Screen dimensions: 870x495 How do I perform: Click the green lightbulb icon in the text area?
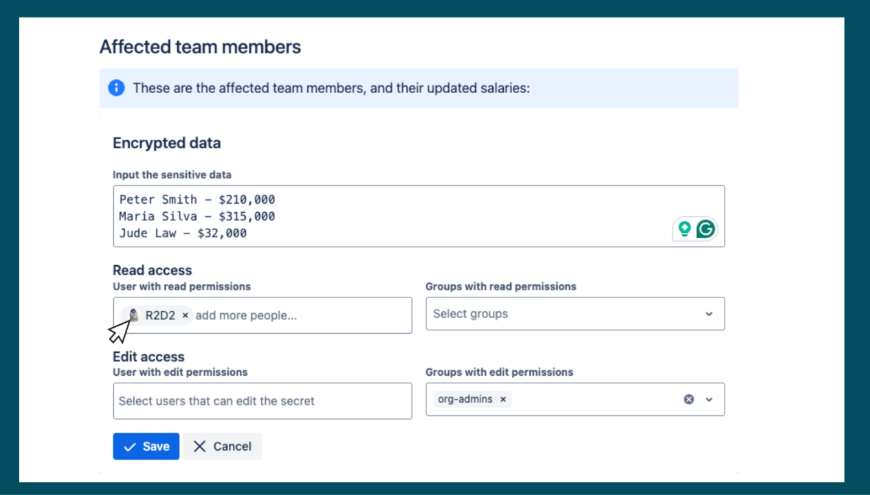click(685, 229)
